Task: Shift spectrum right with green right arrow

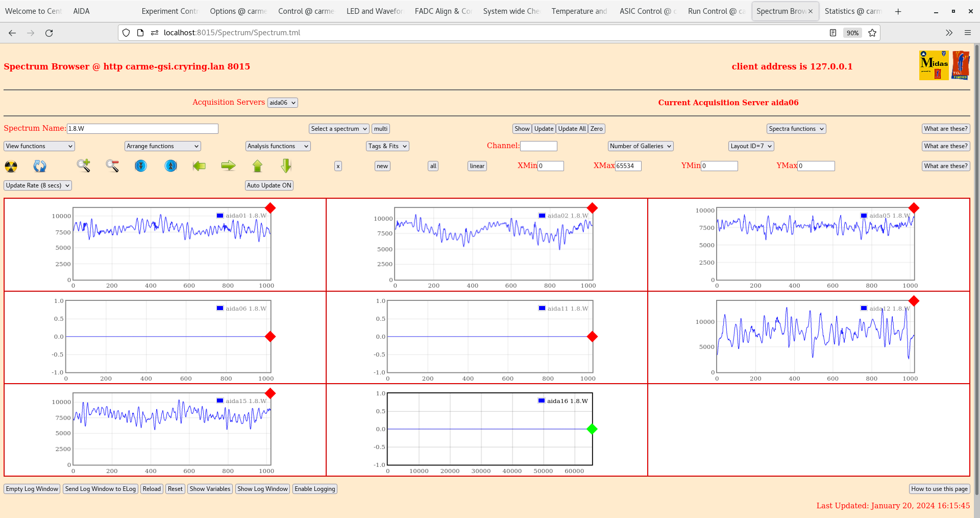Action: point(228,166)
